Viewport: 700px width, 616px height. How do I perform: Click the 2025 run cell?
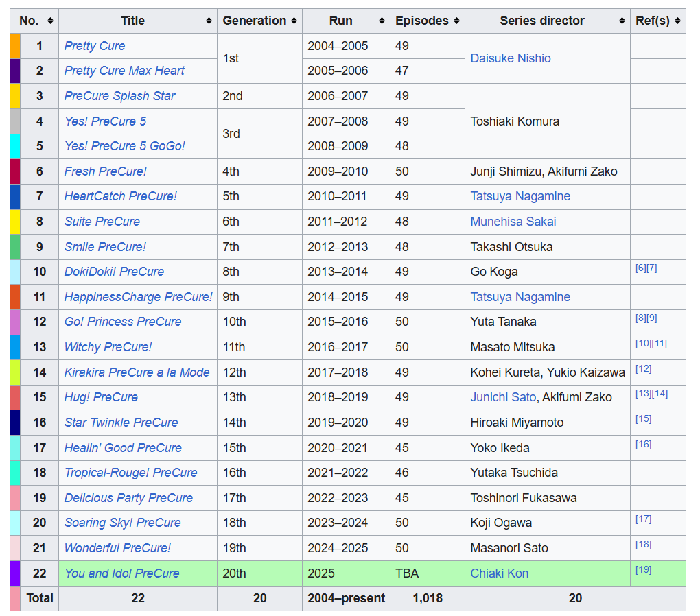346,573
